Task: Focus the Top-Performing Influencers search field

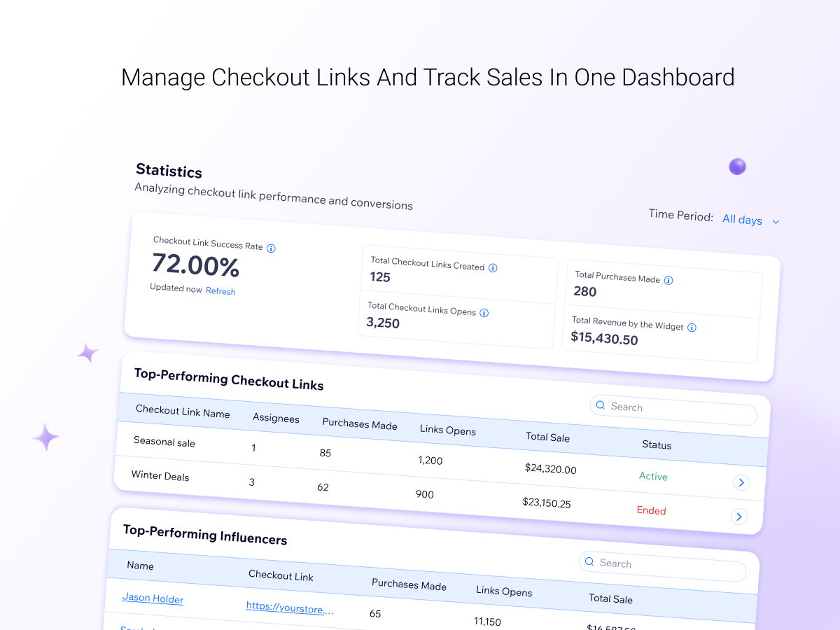Action: tap(662, 567)
